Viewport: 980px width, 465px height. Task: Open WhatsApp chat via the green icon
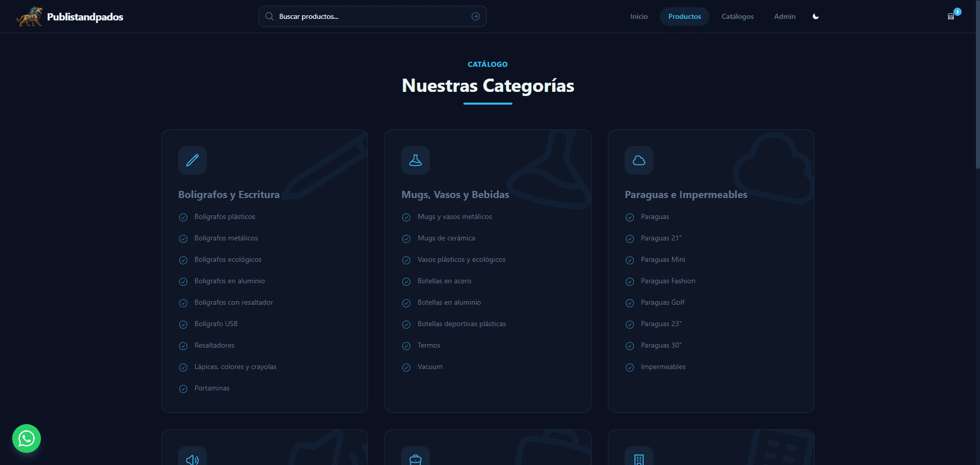[26, 438]
